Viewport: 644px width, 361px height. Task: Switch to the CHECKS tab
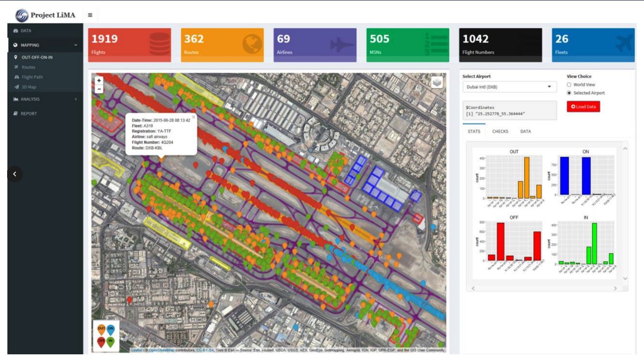pyautogui.click(x=500, y=131)
